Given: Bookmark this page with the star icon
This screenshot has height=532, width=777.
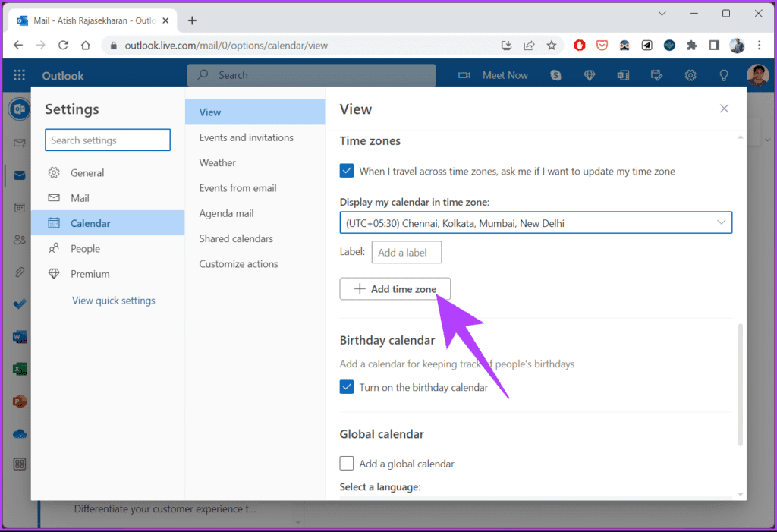Looking at the screenshot, I should [x=552, y=46].
